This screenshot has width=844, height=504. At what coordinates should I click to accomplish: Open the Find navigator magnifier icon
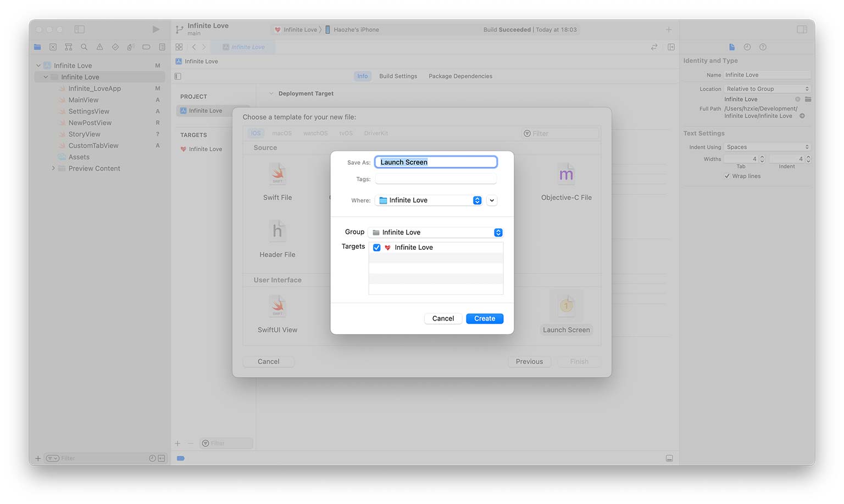(84, 47)
